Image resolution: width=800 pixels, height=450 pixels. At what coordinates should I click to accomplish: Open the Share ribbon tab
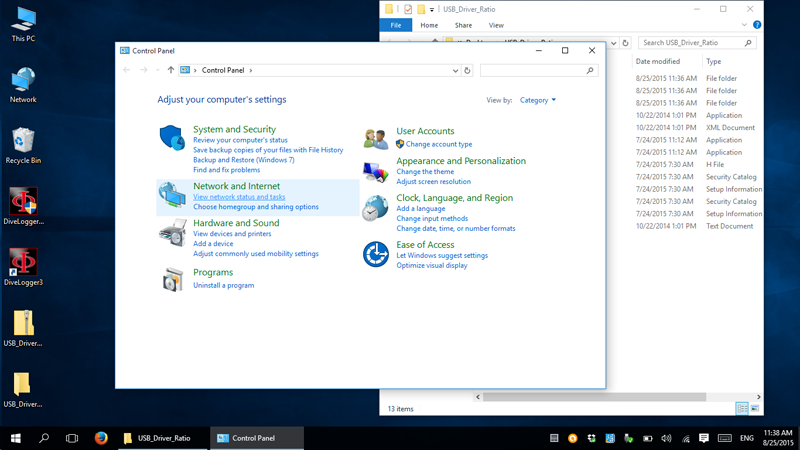point(463,25)
